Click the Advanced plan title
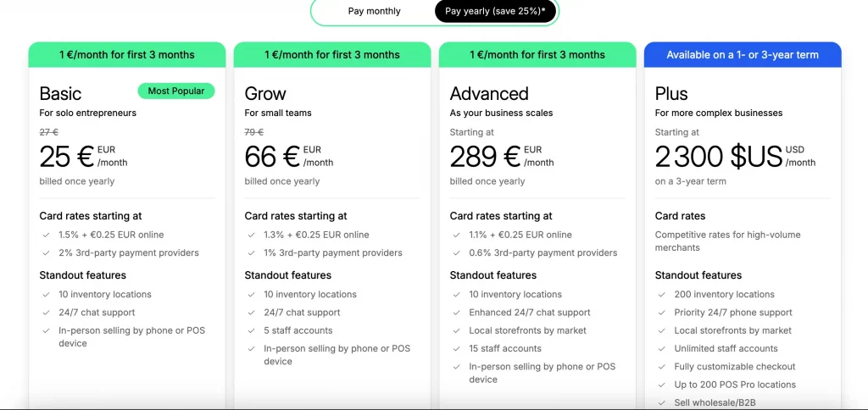The image size is (868, 410). [489, 93]
